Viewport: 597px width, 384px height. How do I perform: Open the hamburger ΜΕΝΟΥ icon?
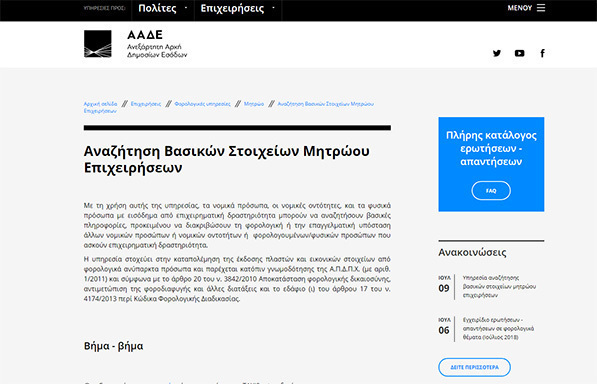(x=541, y=8)
